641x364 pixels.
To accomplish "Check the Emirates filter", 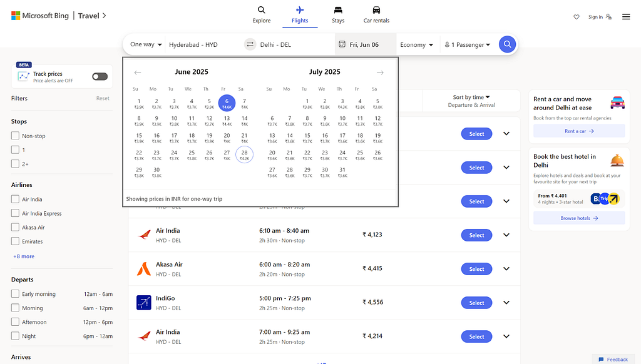I will click(15, 241).
